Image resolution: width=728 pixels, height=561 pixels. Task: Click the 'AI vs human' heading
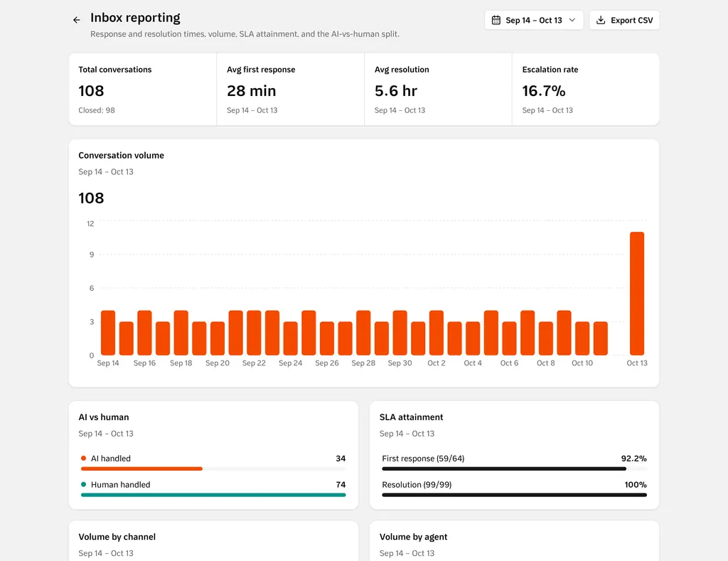pyautogui.click(x=104, y=417)
